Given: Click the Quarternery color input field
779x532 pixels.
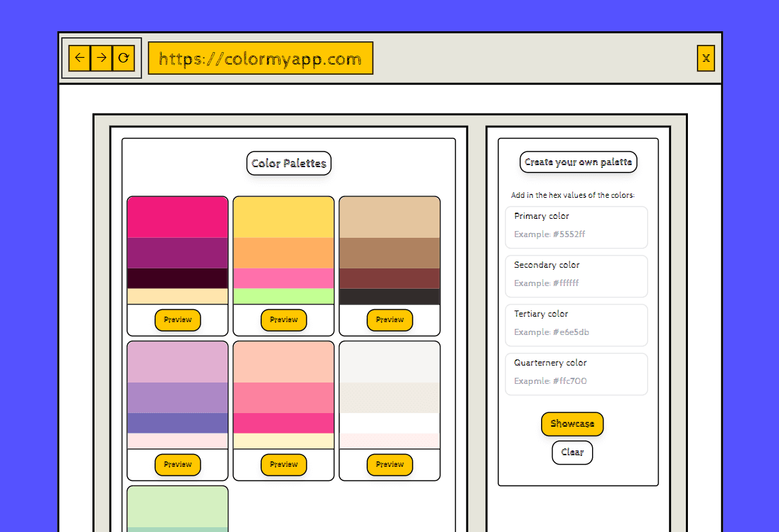Looking at the screenshot, I should 576,381.
